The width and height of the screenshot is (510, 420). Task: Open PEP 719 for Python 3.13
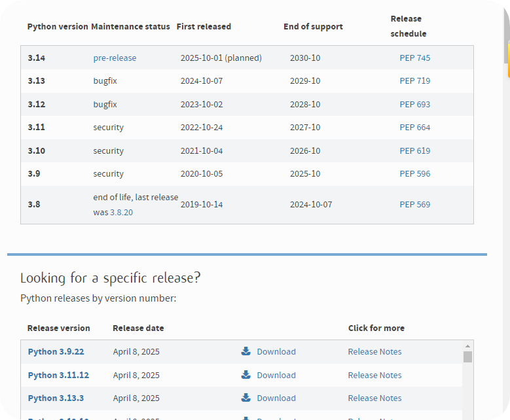coord(415,81)
